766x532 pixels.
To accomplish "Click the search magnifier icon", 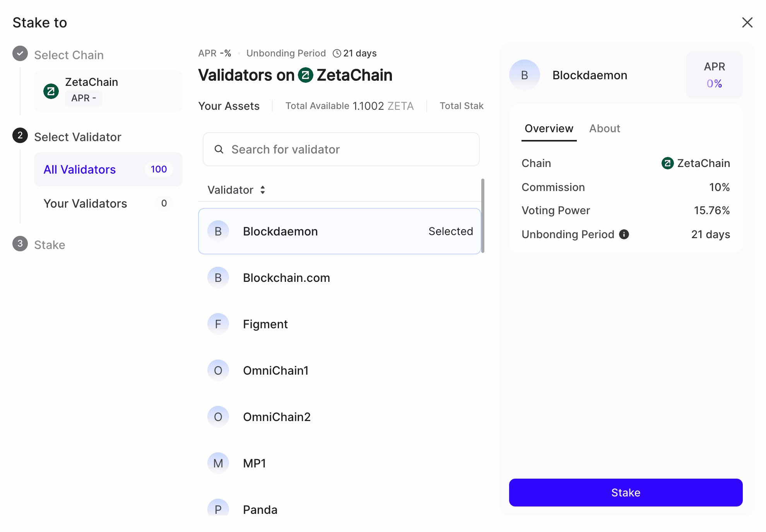I will [219, 149].
